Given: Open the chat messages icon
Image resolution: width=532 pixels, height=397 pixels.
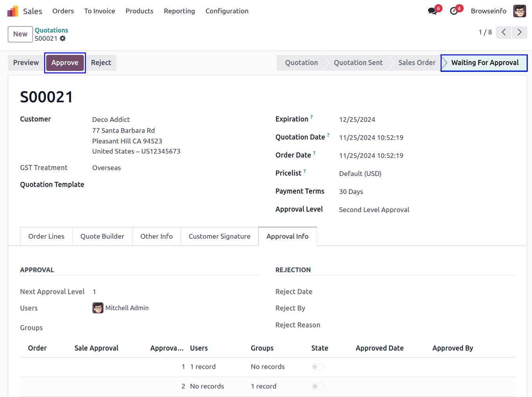Looking at the screenshot, I should [432, 11].
